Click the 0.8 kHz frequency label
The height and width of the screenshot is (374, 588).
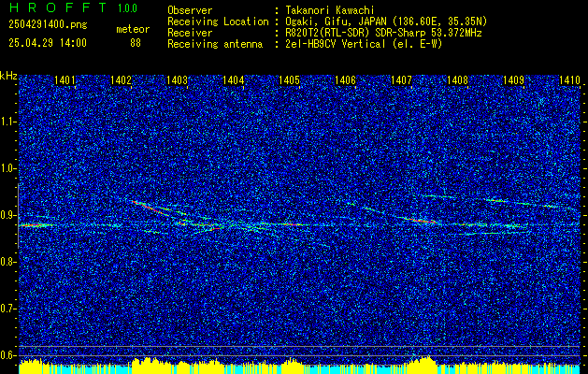7,262
